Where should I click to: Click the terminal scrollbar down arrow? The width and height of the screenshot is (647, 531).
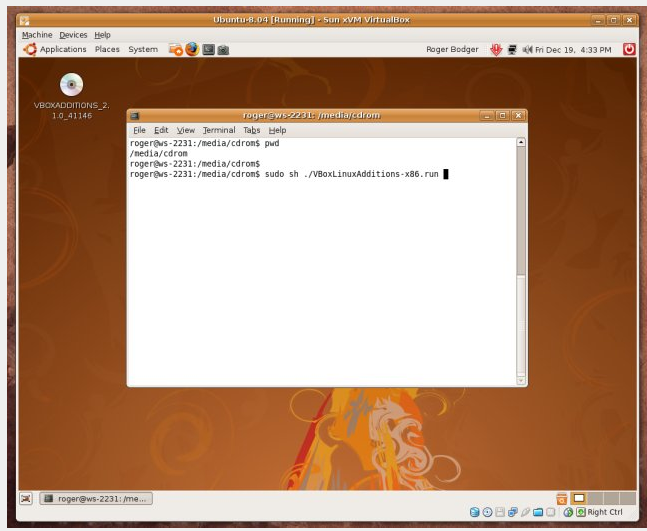(521, 380)
